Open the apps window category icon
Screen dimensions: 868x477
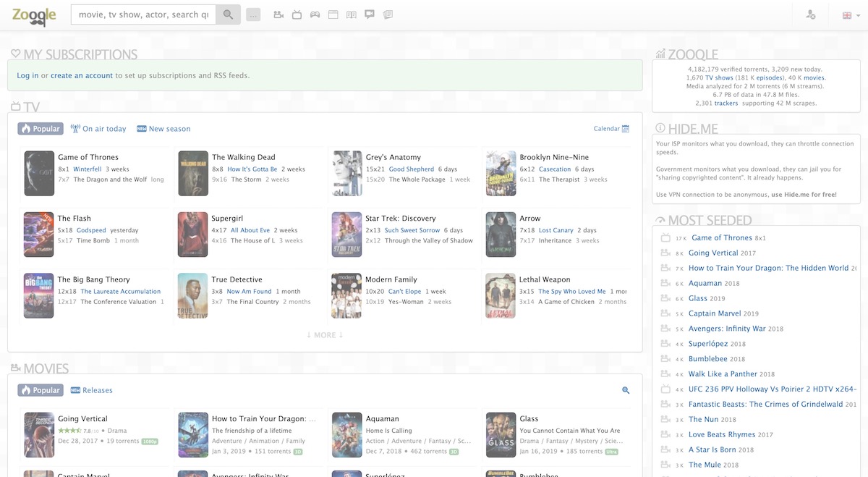[333, 14]
